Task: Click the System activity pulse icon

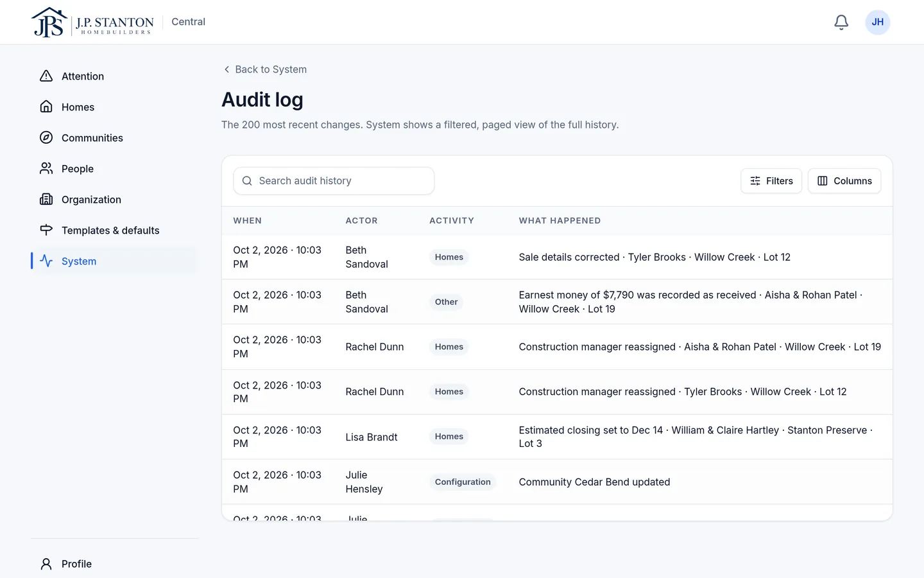Action: point(46,261)
